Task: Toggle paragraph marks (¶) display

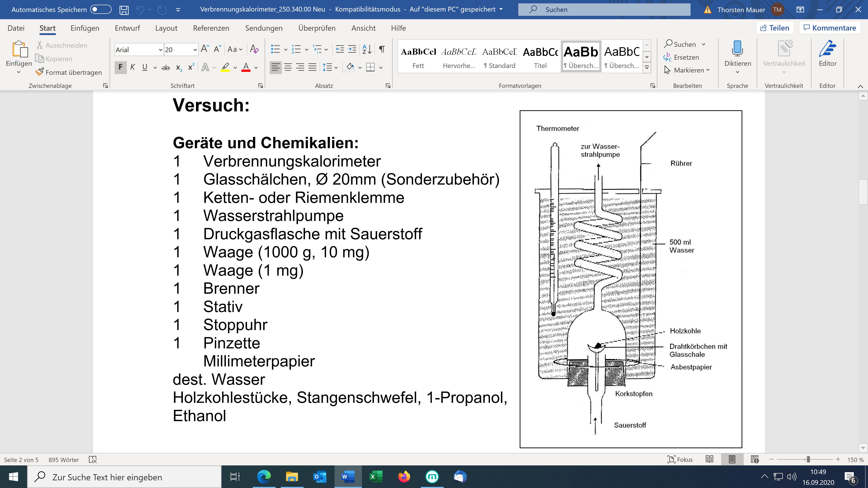Action: coord(382,49)
